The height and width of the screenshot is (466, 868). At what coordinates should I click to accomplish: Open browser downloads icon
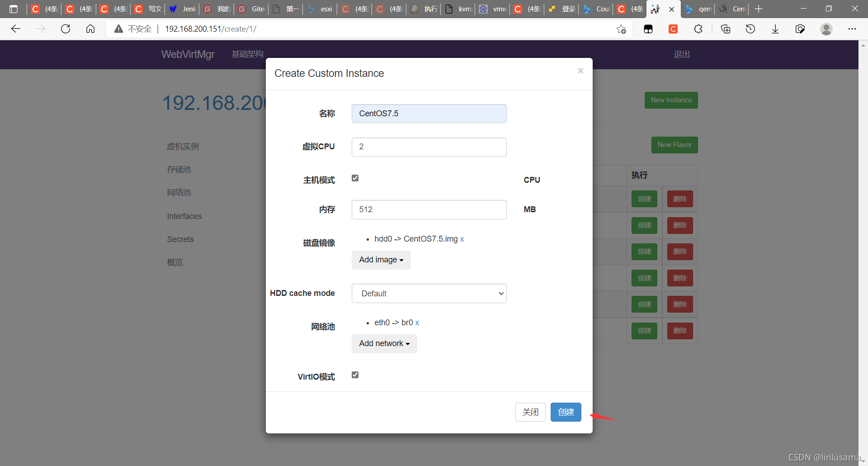click(775, 29)
